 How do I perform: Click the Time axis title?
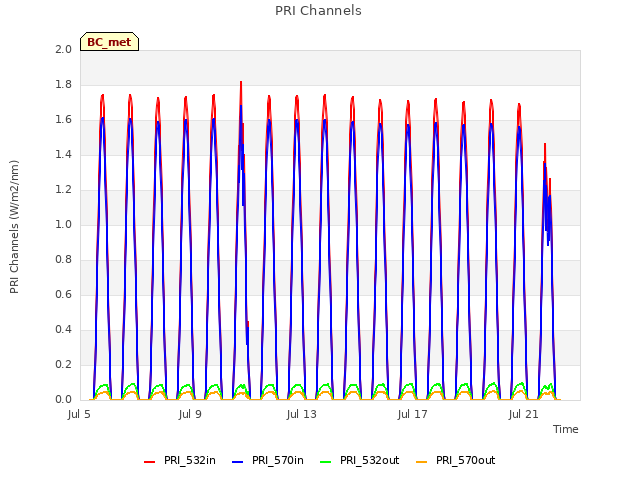click(566, 429)
